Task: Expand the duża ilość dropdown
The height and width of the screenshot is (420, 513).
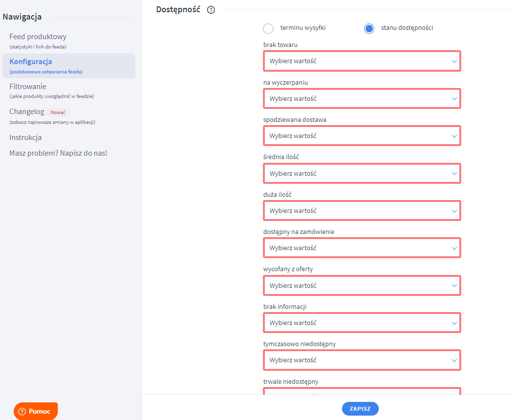Action: coord(362,211)
